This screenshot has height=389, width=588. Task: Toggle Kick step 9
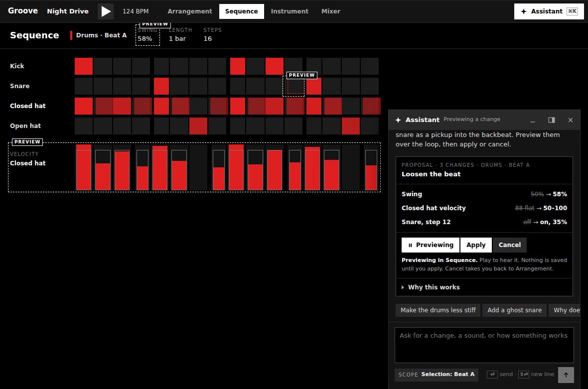click(237, 66)
